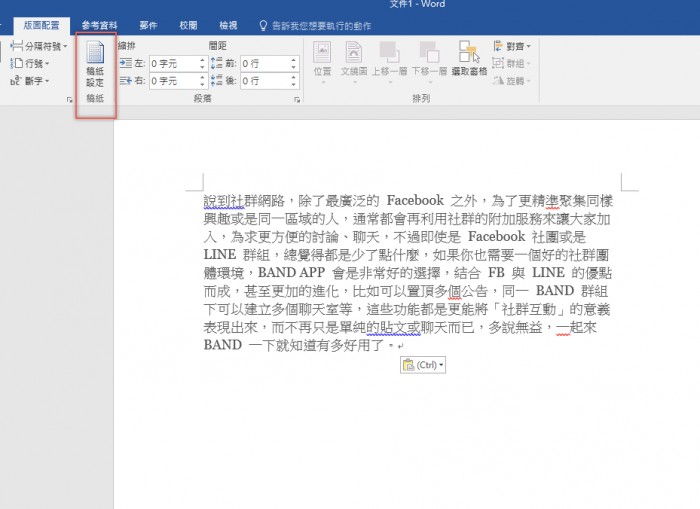This screenshot has height=509, width=700.
Task: Open the 校閱 review tab
Action: (188, 24)
